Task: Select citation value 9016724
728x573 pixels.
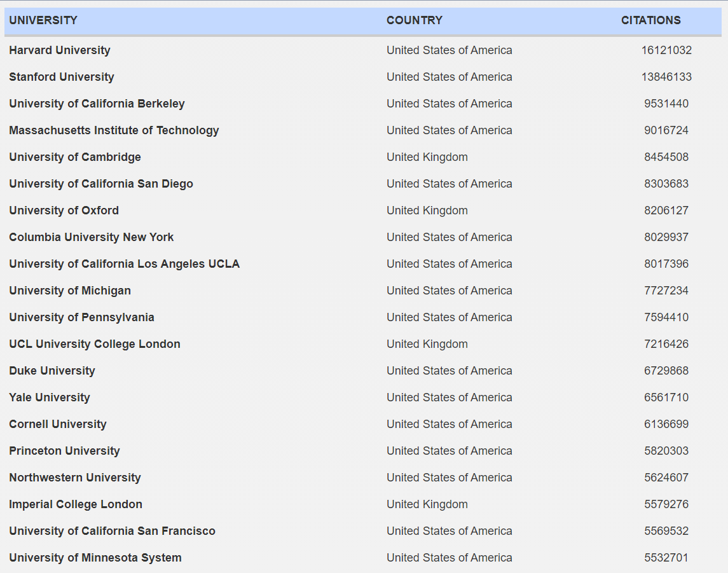Action: [x=666, y=130]
